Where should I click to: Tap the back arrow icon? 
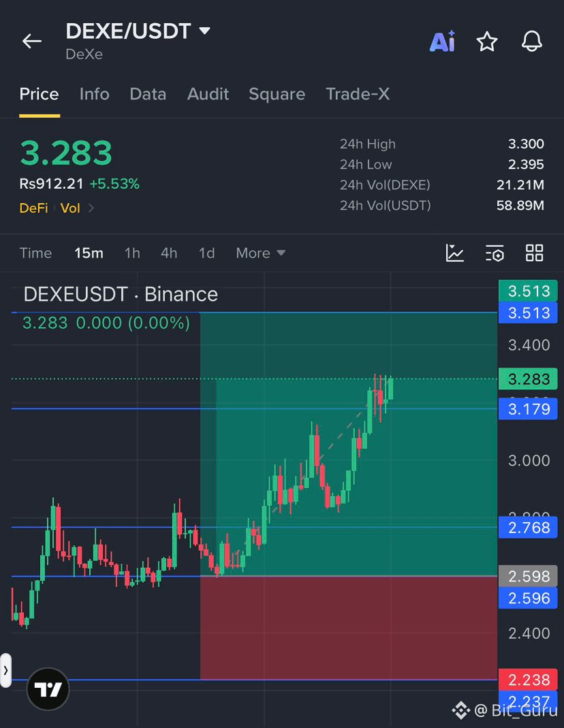point(32,42)
